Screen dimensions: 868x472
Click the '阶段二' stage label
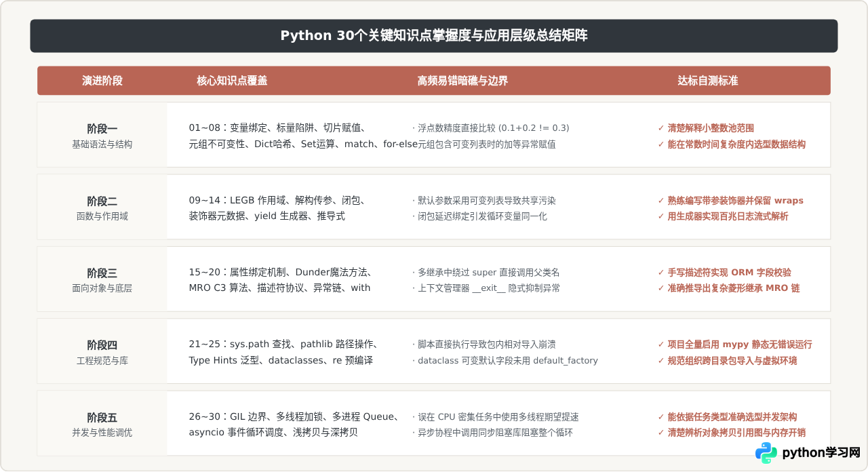click(102, 201)
